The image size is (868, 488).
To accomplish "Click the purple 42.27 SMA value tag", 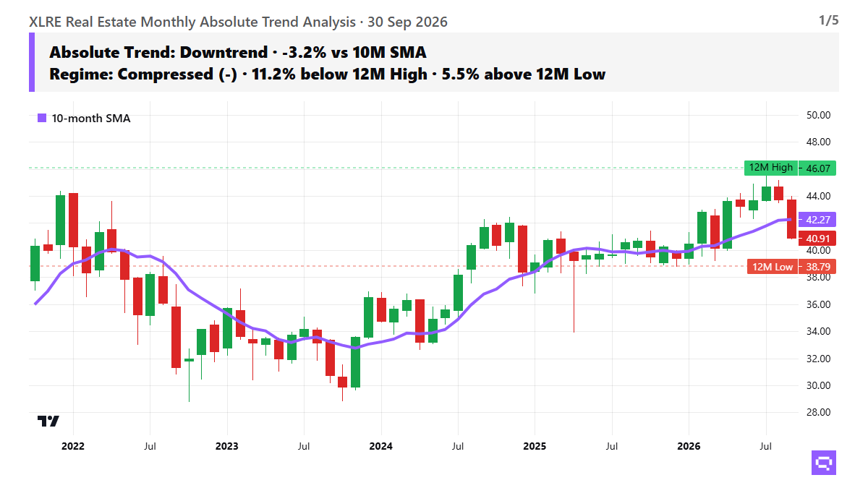I will 818,220.
